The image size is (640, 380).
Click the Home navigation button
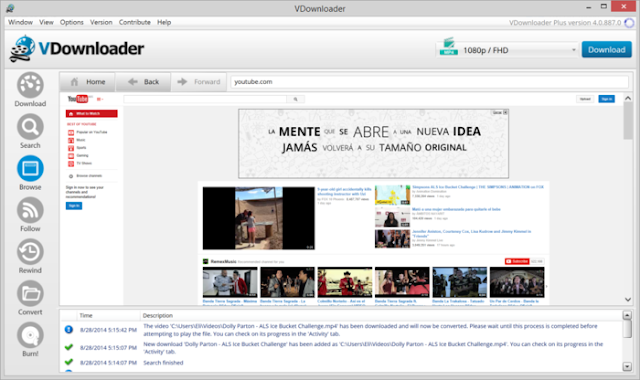pos(87,82)
